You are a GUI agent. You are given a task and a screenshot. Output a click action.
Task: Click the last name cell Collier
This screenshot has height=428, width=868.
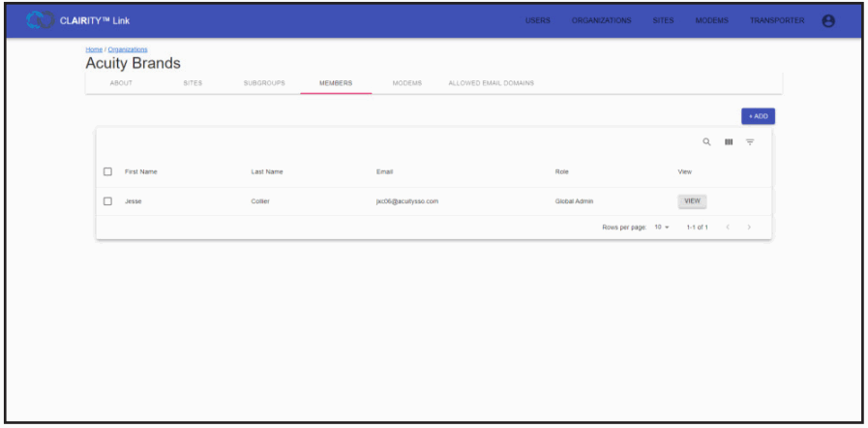260,201
